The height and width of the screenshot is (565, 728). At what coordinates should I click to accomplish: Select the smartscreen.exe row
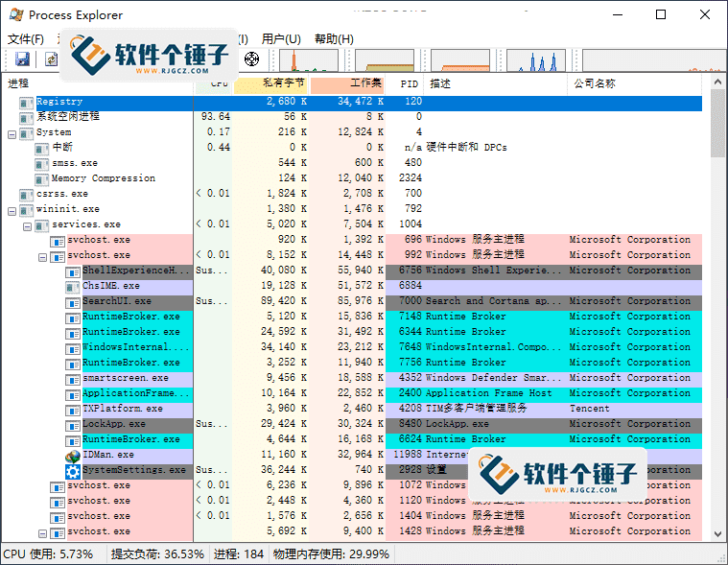coord(352,378)
